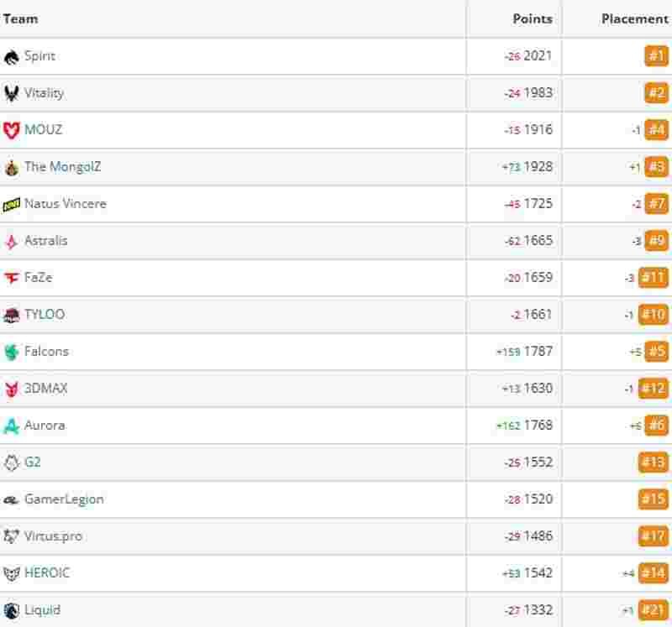The image size is (672, 627).
Task: Click the Falcons green logo icon
Action: point(12,352)
